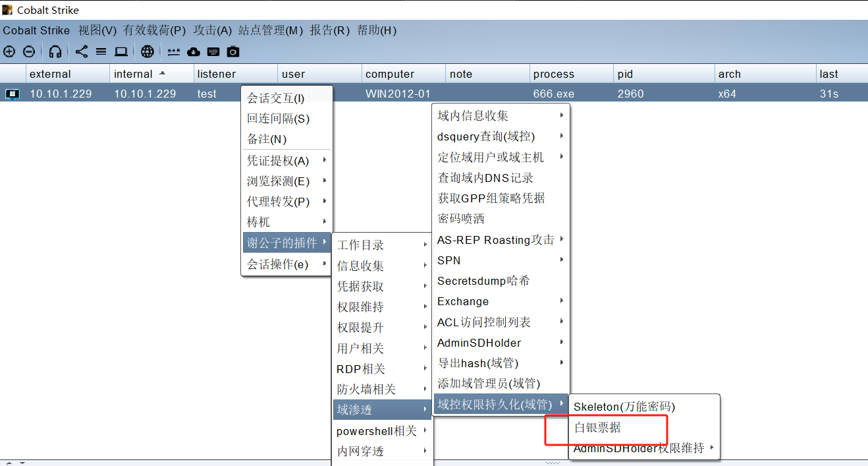This screenshot has height=466, width=868.
Task: Expand the 会话操作(e) submenu
Action: click(x=287, y=264)
